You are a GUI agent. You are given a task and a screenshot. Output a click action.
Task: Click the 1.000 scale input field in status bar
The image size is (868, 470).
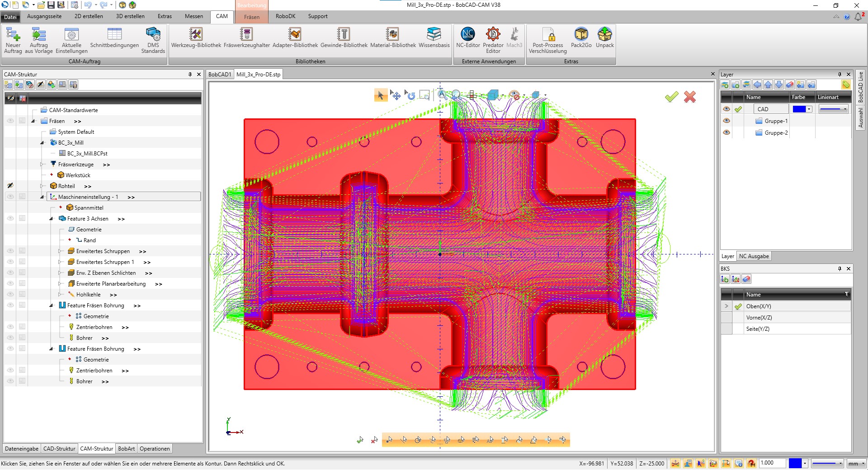pos(772,463)
